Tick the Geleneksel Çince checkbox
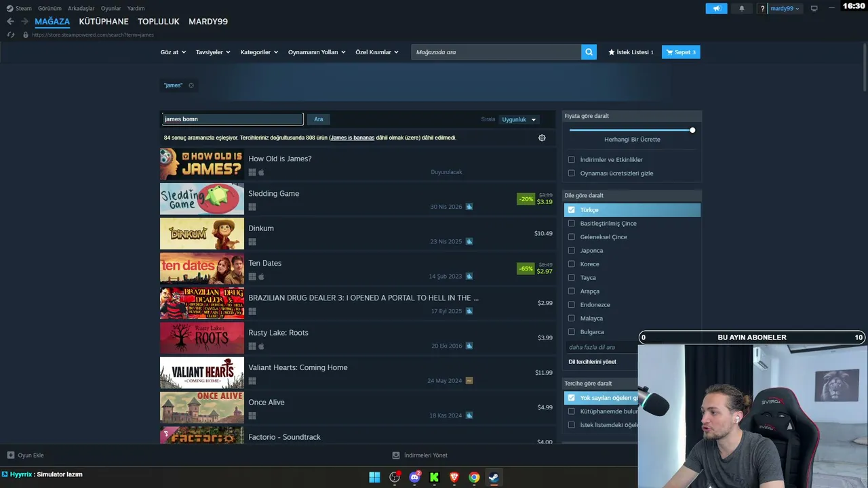This screenshot has height=488, width=868. pos(572,237)
